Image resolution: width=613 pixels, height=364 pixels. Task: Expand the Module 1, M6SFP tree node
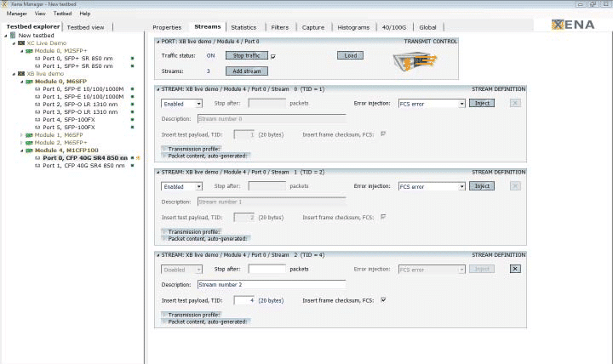coord(22,135)
